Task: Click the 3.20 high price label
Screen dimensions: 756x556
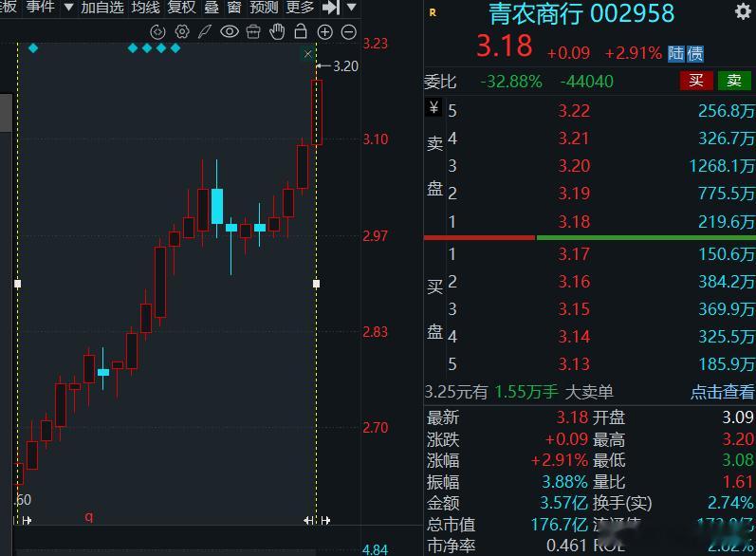Action: (345, 66)
